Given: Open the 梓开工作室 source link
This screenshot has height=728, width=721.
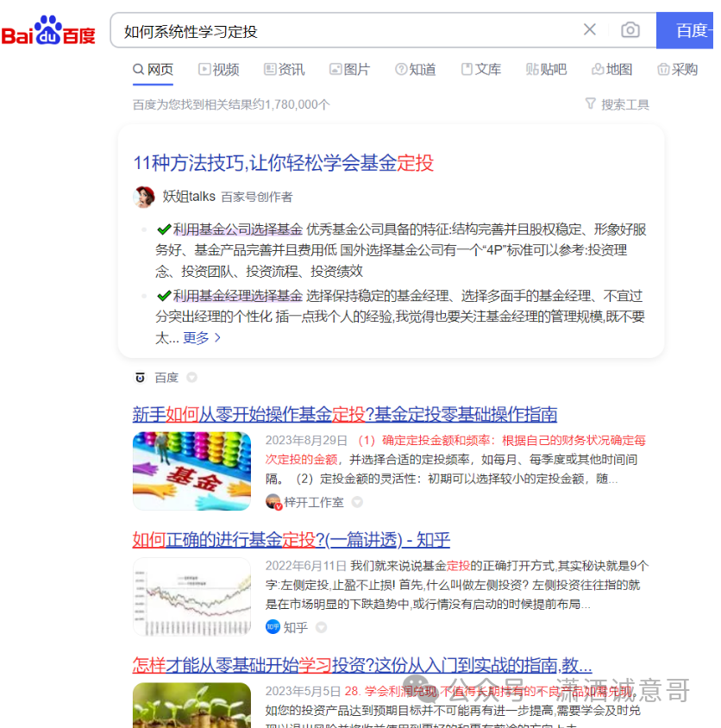Looking at the screenshot, I should click(314, 502).
